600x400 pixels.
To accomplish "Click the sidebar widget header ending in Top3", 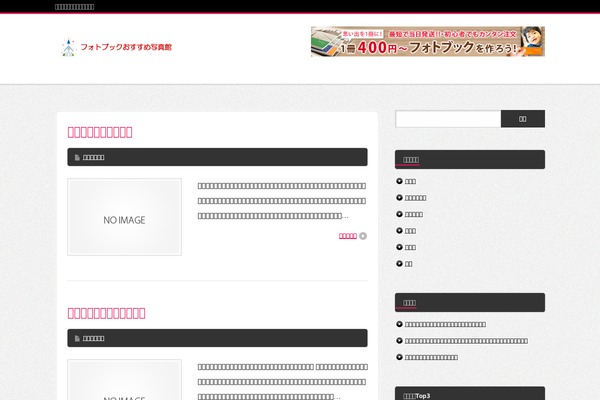I will (x=470, y=393).
